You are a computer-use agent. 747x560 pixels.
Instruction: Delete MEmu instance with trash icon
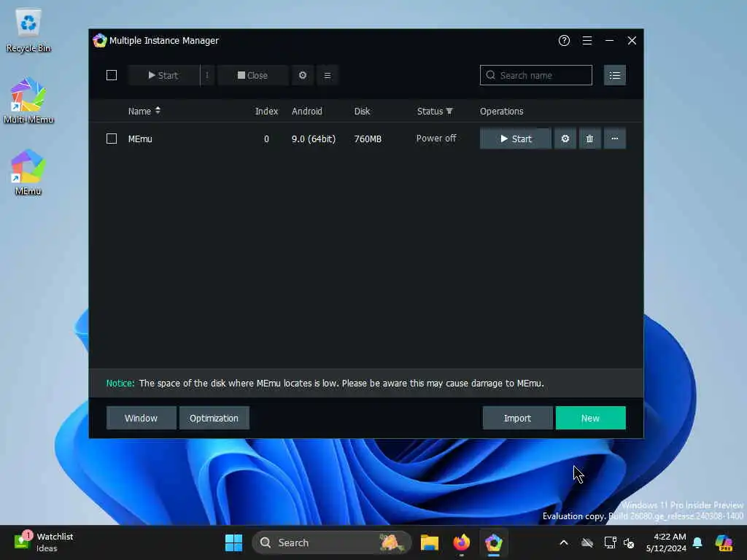click(589, 139)
